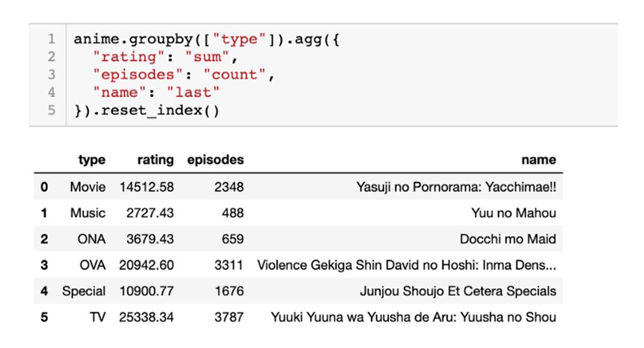This screenshot has height=348, width=644.
Task: Place cursor on the reset_index() line
Action: (147, 110)
